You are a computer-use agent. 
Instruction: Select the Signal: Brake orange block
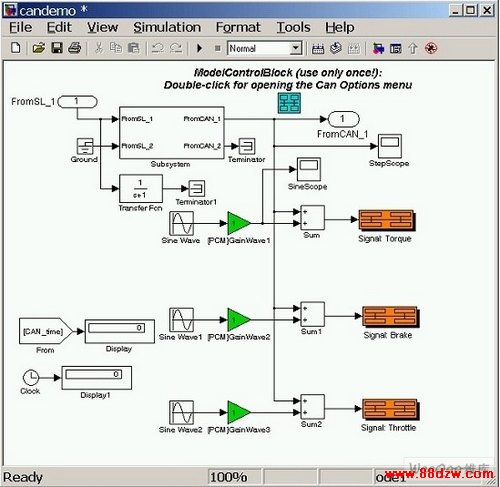point(391,317)
